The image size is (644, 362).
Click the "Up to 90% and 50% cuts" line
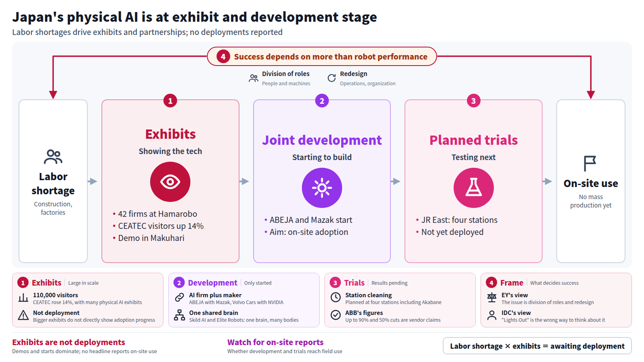click(x=393, y=320)
